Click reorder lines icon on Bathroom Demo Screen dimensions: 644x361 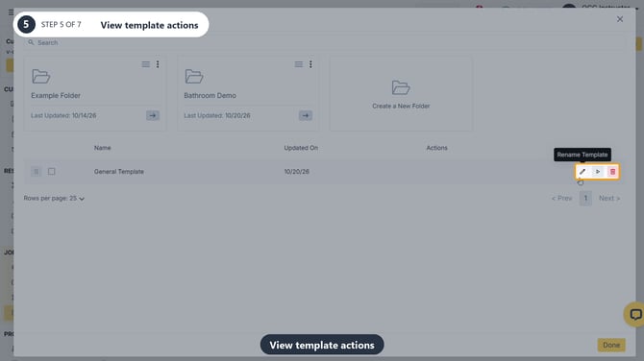click(299, 64)
